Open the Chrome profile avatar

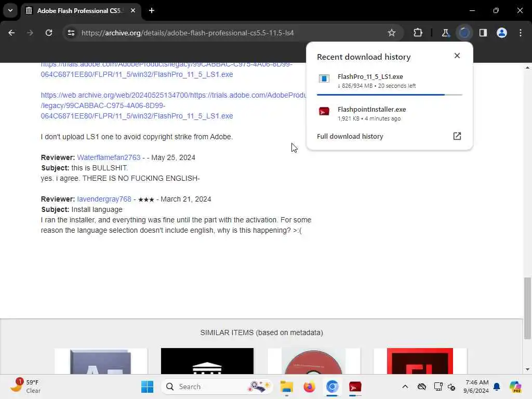[x=502, y=33]
